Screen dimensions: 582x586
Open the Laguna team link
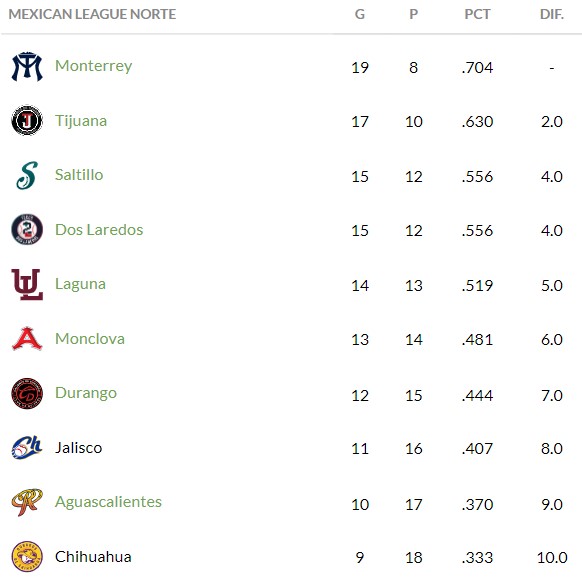pos(80,284)
